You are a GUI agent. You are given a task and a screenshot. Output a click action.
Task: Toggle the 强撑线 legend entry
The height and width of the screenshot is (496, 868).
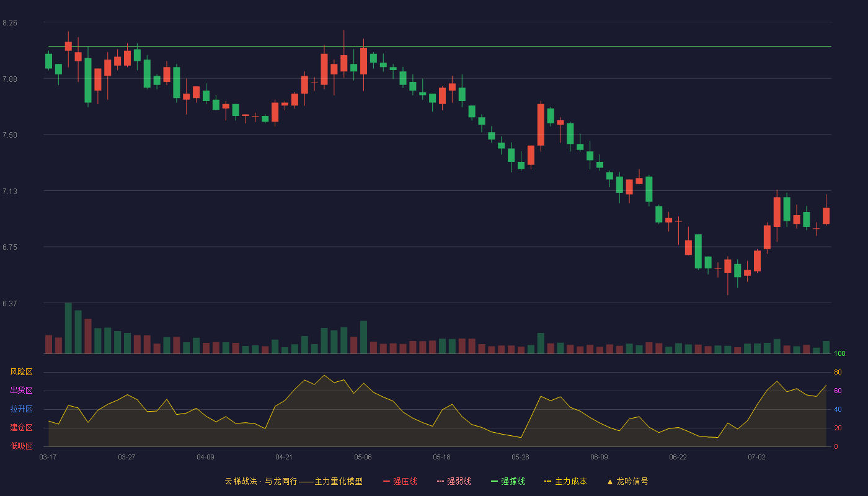pyautogui.click(x=508, y=481)
